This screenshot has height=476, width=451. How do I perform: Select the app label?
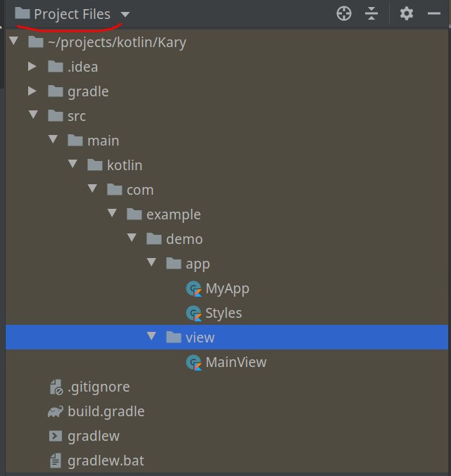coord(198,264)
